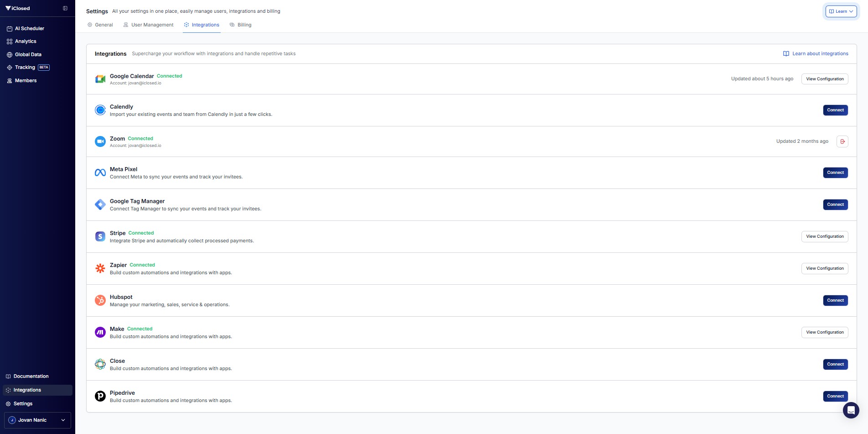Connect the Calendly integration
The image size is (868, 434).
(835, 110)
